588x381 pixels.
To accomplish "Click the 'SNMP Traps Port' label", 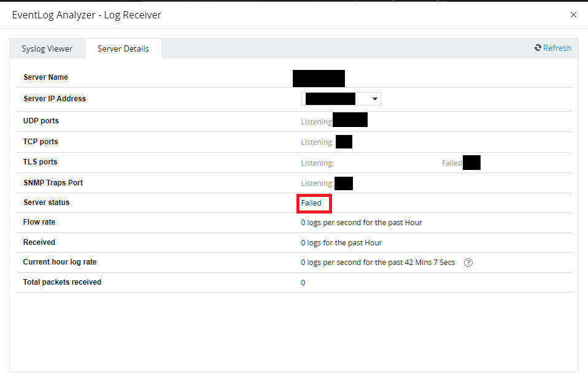I will [53, 183].
